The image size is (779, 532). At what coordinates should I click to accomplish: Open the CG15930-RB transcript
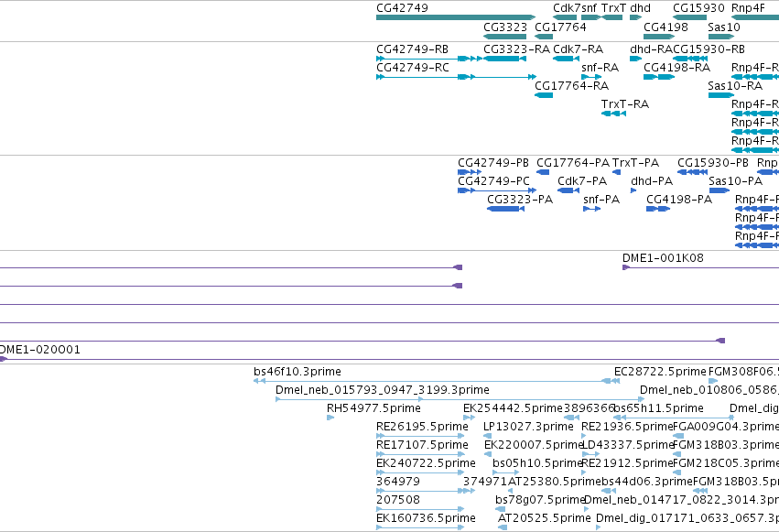[x=690, y=59]
